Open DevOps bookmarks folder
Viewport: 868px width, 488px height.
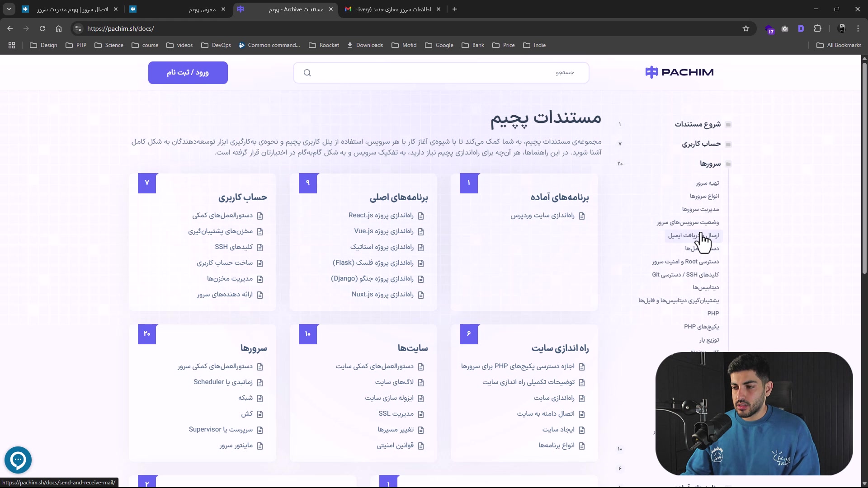click(216, 45)
